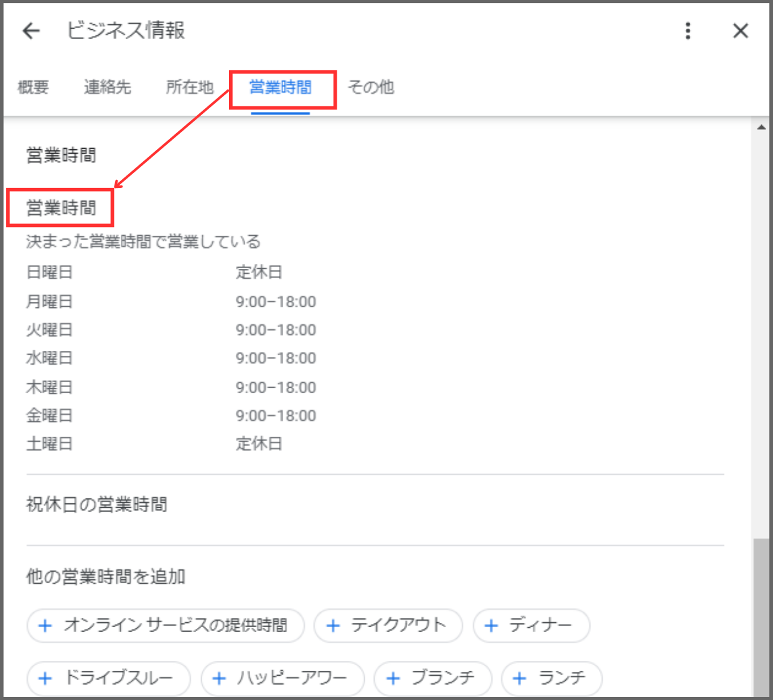The height and width of the screenshot is (700, 773).
Task: Close the ビジネス情報 dialog
Action: point(741,30)
